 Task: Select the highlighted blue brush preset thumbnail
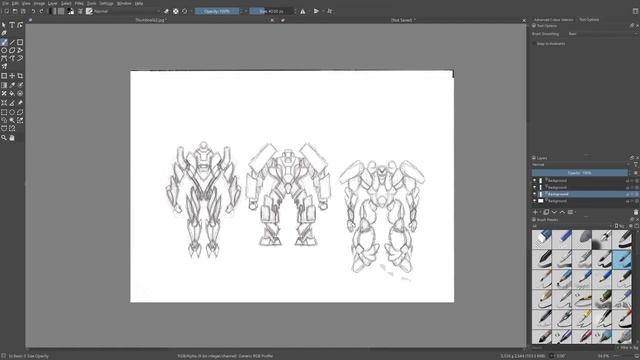(622, 259)
